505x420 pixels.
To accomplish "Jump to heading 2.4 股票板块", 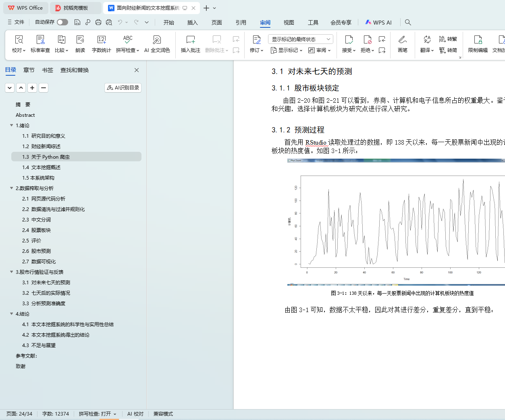I will pyautogui.click(x=37, y=230).
